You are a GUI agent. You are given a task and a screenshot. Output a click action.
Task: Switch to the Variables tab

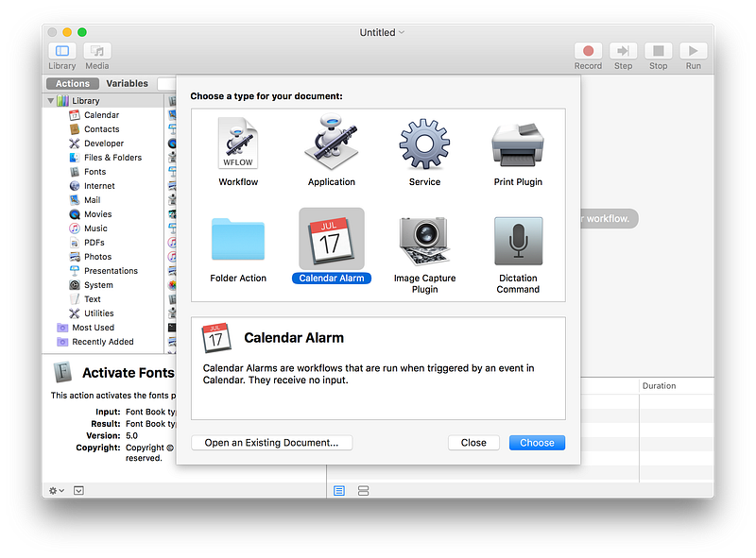tap(128, 83)
